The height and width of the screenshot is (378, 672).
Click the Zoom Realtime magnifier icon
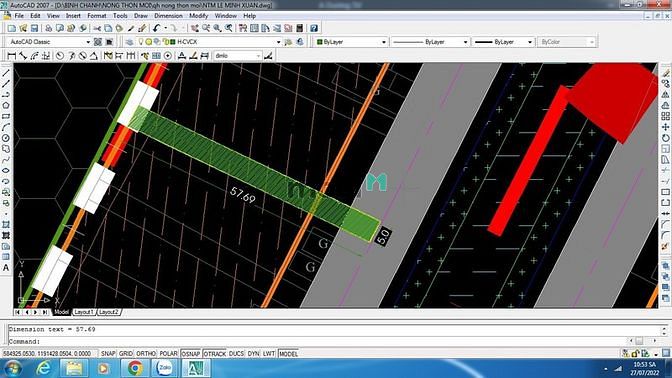pyautogui.click(x=206, y=28)
